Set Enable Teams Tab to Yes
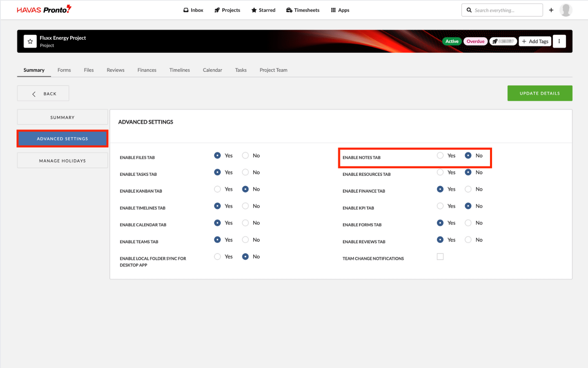Image resolution: width=588 pixels, height=368 pixels. tap(217, 240)
